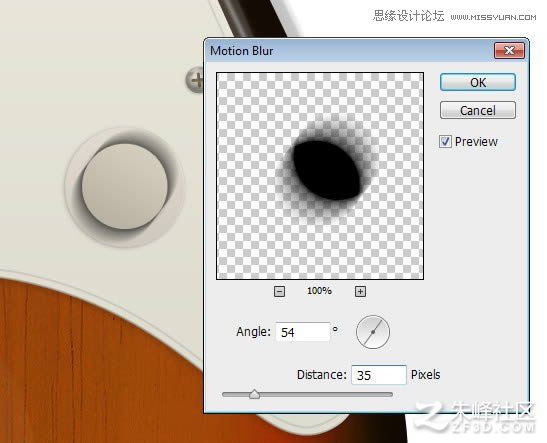Click the Distance slider handle

click(255, 394)
